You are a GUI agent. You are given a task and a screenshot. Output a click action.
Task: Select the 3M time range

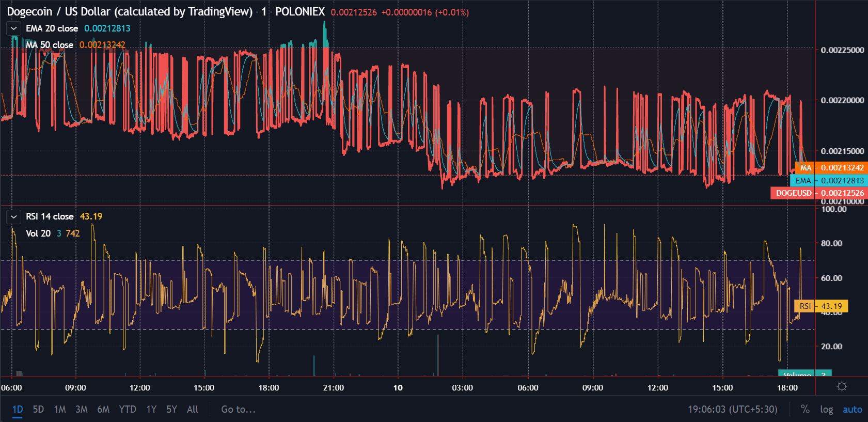coord(82,409)
